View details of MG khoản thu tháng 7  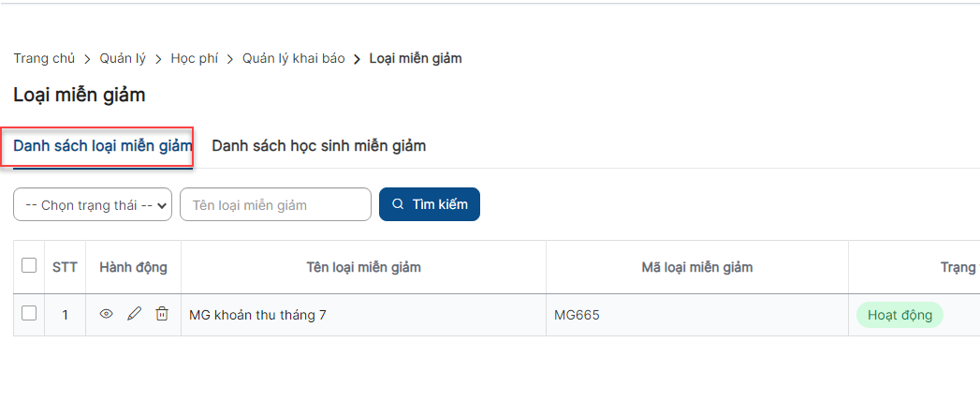click(107, 314)
